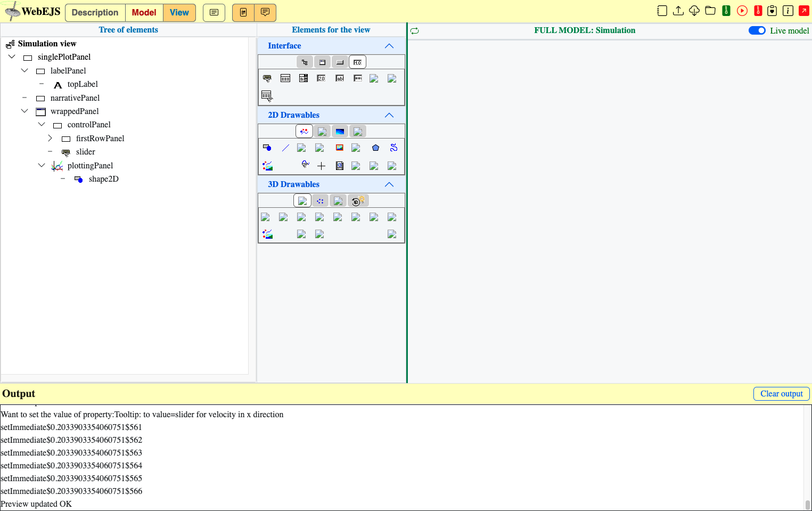Click the WebEJS logo
The height and width of the screenshot is (511, 812).
pyautogui.click(x=33, y=11)
